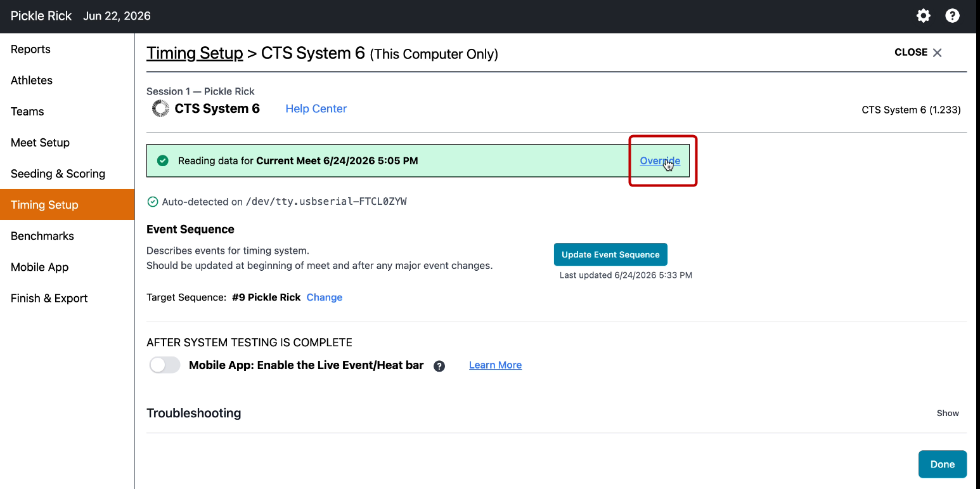
Task: Click the CTS System 6 (1.233) version text
Action: [x=911, y=110]
